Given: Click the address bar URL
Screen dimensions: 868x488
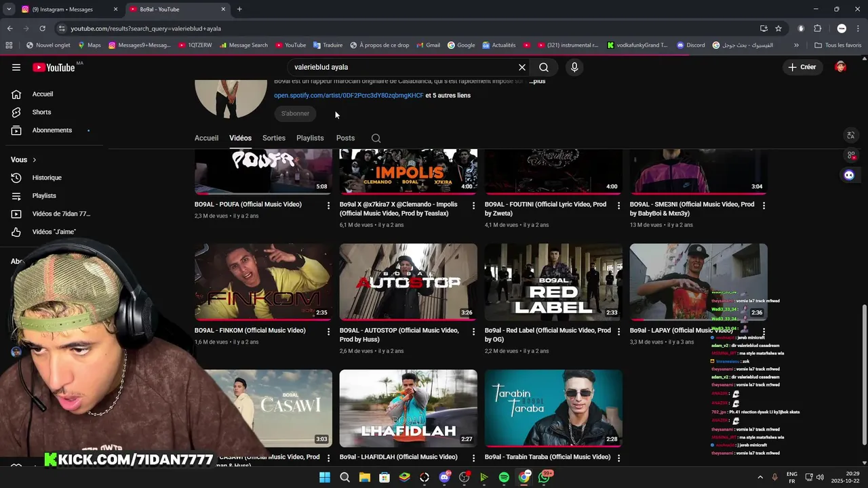Looking at the screenshot, I should (x=146, y=28).
